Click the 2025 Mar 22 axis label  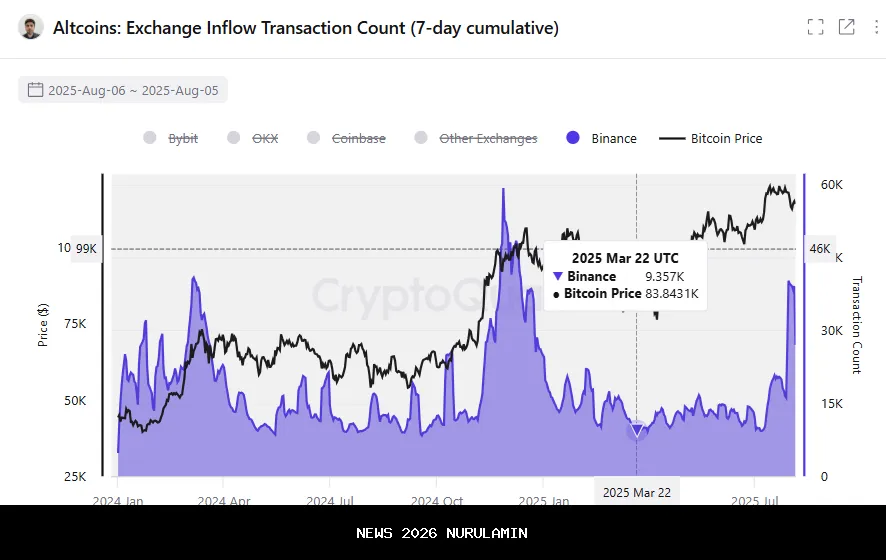click(x=637, y=492)
